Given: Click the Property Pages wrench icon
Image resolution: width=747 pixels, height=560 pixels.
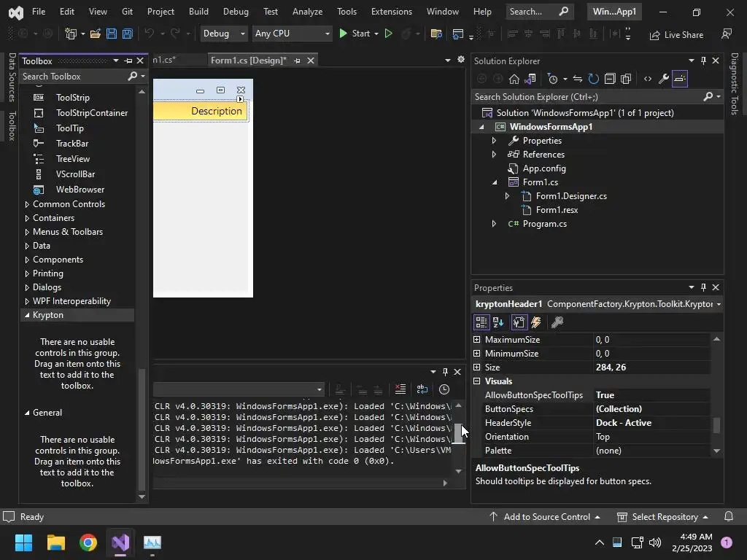Looking at the screenshot, I should (x=557, y=322).
